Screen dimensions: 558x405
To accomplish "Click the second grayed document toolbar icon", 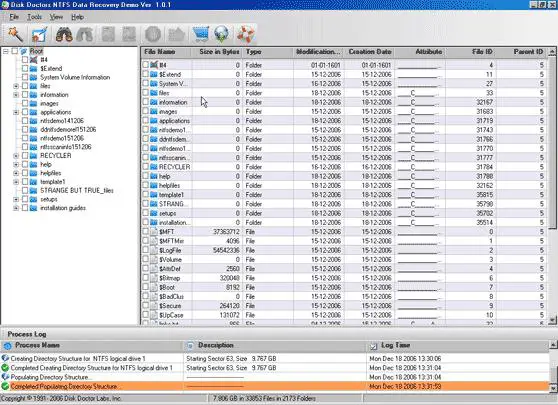I will (129, 35).
